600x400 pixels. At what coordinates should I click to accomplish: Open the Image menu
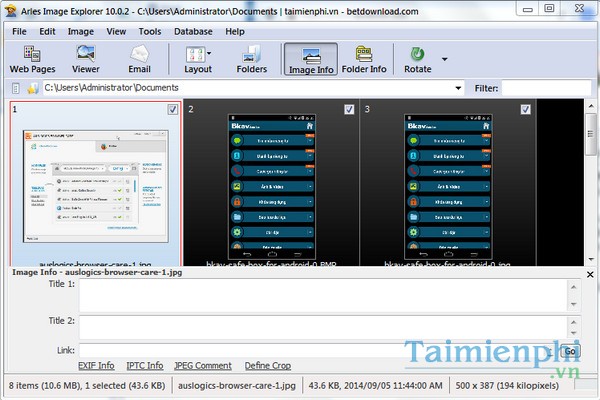pyautogui.click(x=81, y=32)
